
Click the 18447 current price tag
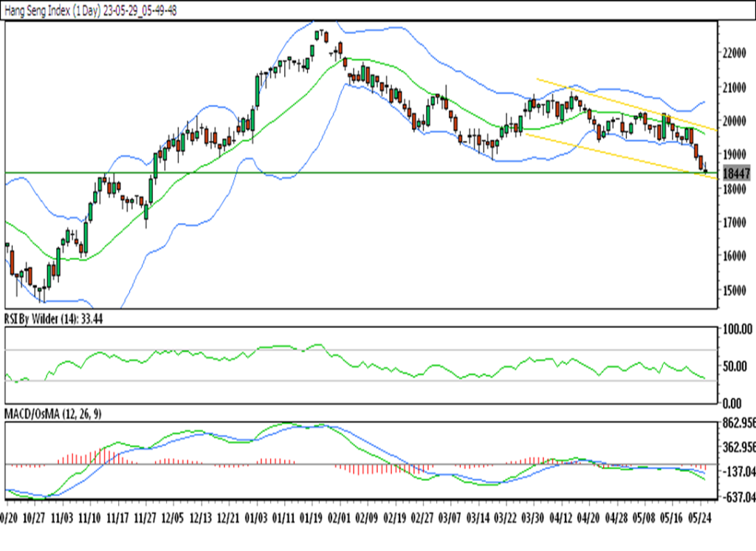click(737, 174)
